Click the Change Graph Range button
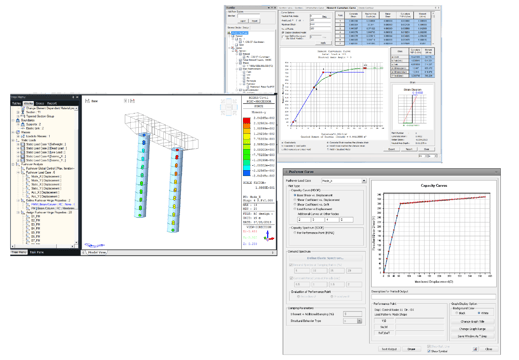The image size is (519, 360). [x=472, y=329]
